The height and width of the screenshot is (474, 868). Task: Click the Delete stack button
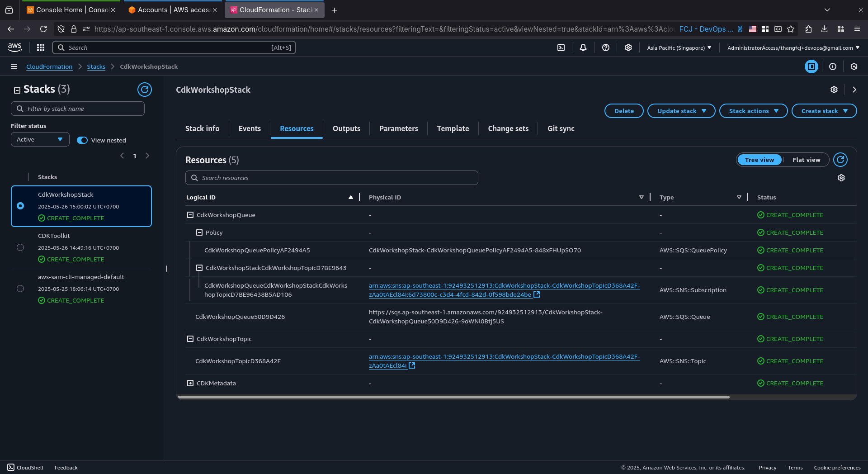coord(624,111)
